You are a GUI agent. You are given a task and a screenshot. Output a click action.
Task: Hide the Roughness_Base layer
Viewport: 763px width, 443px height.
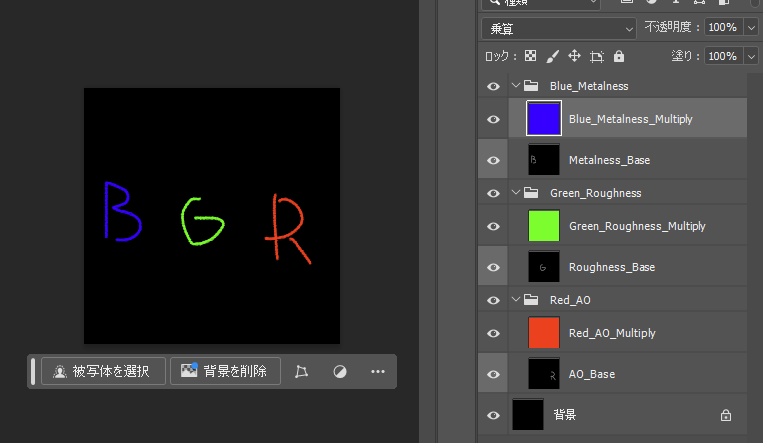pyautogui.click(x=493, y=267)
